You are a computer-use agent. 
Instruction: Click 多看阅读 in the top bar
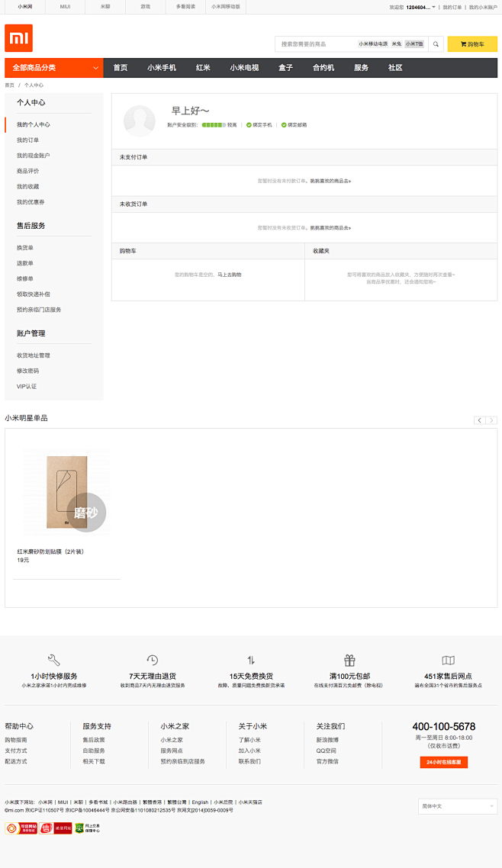185,7
